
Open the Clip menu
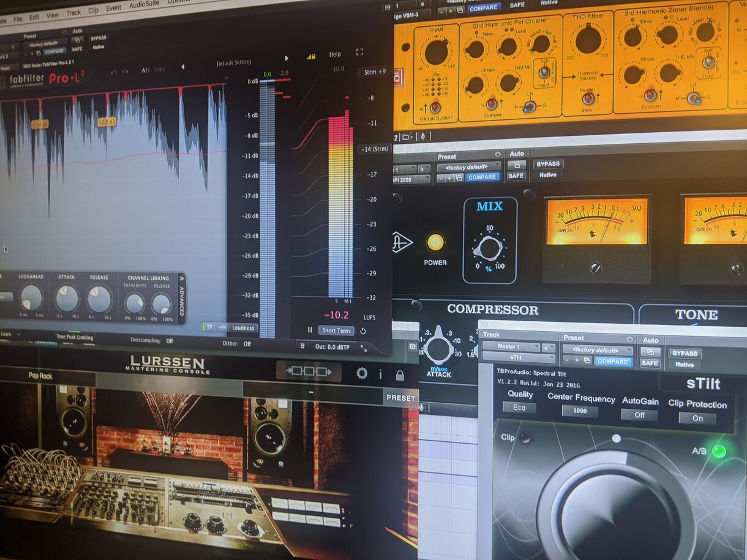coord(93,10)
